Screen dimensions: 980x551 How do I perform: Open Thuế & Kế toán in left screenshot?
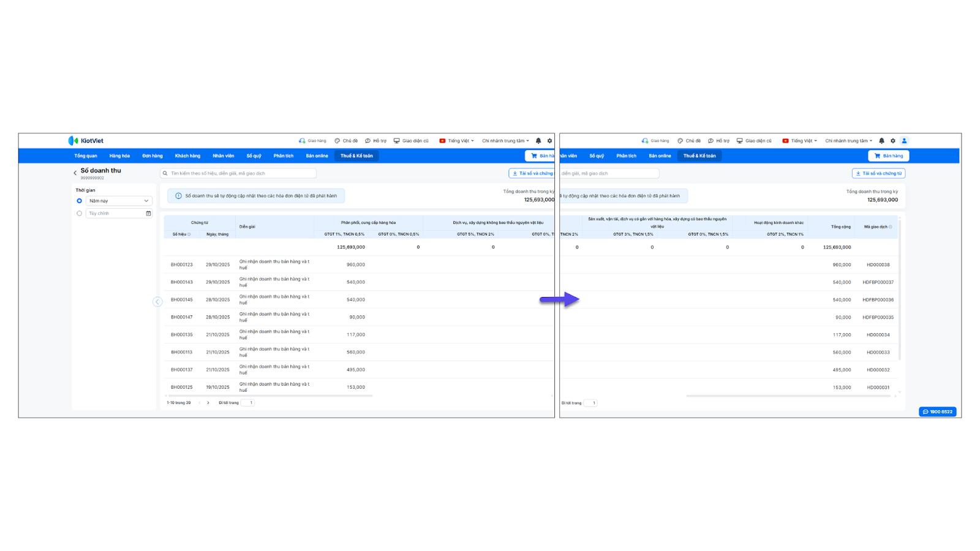tap(356, 156)
